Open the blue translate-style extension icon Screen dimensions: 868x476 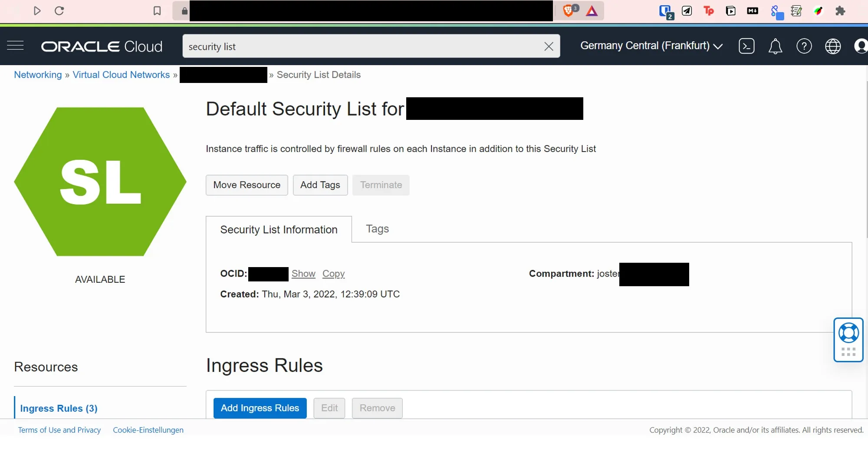(776, 12)
